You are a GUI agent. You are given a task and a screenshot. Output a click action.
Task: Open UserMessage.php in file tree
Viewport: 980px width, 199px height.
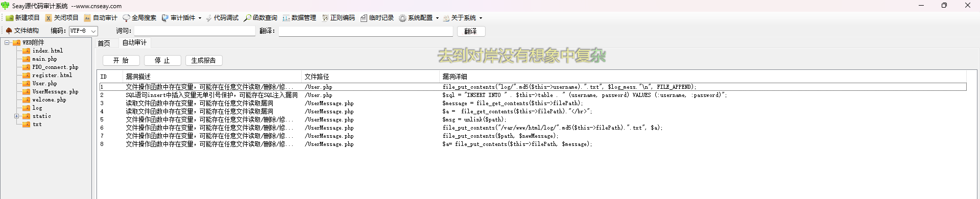(55, 92)
